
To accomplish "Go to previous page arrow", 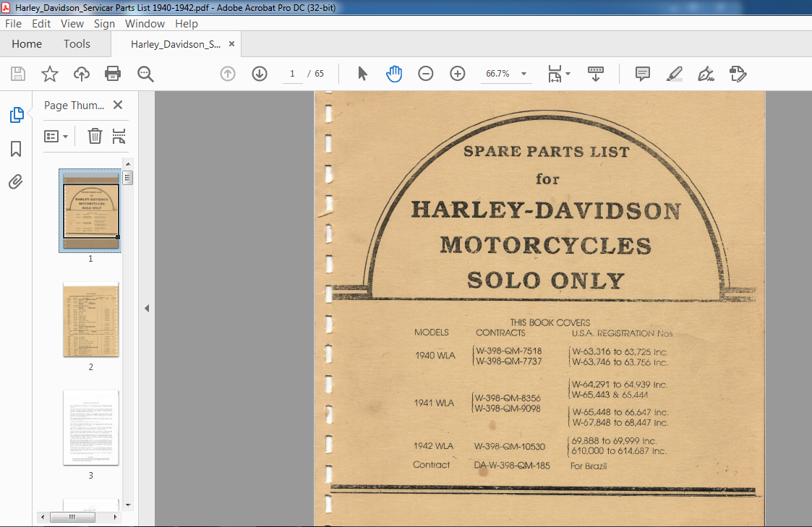I will (x=228, y=74).
